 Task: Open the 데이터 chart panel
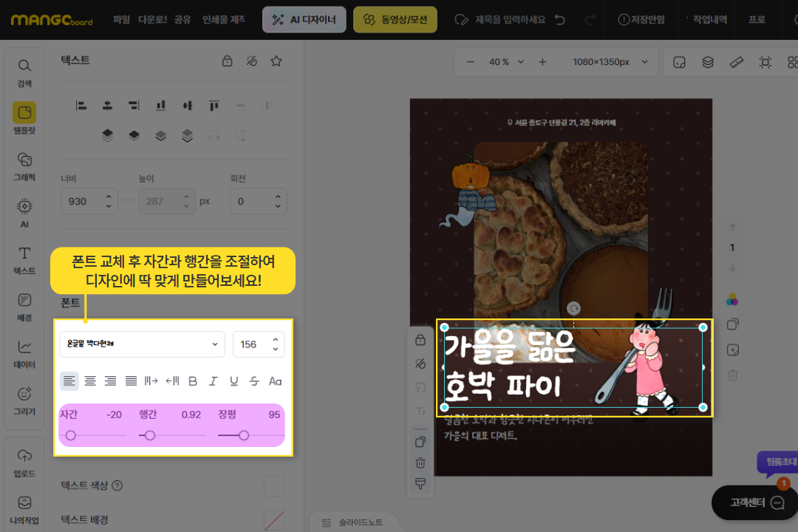point(24,353)
